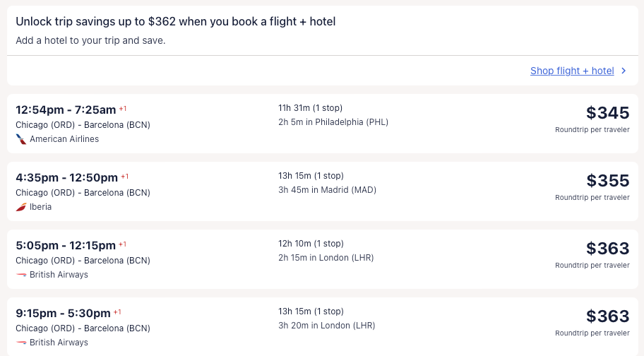Click the $363 price for 9:15pm flight

[607, 316]
